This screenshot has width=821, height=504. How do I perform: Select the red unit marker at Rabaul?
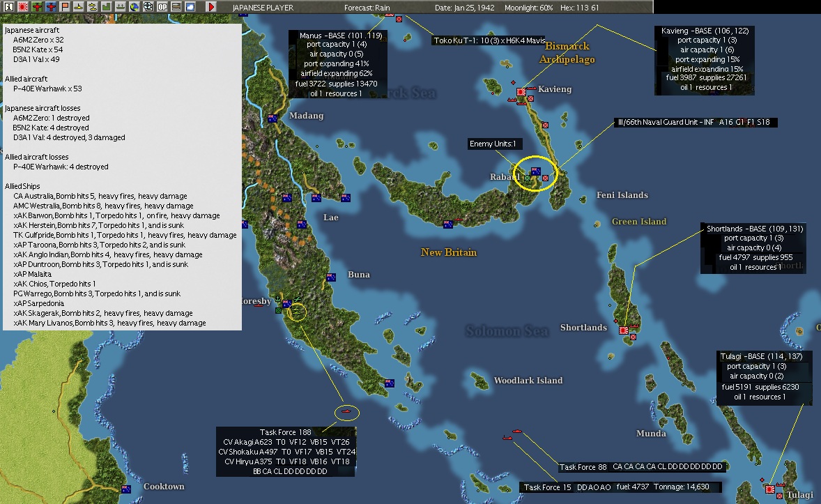coord(545,178)
